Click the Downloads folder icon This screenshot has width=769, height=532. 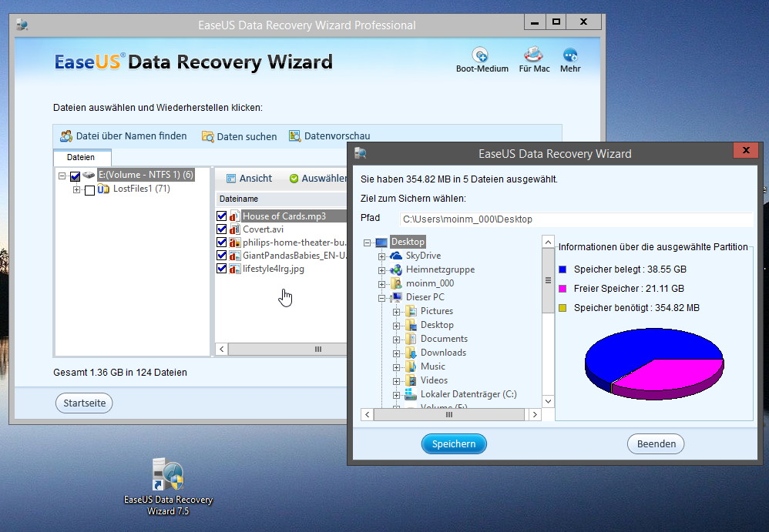(x=411, y=353)
